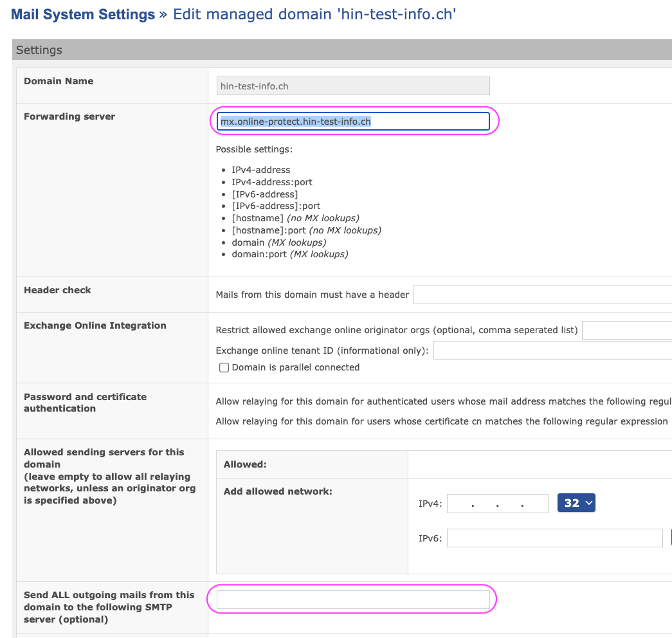
Task: Click the disabled Domain Name field
Action: coord(353,86)
